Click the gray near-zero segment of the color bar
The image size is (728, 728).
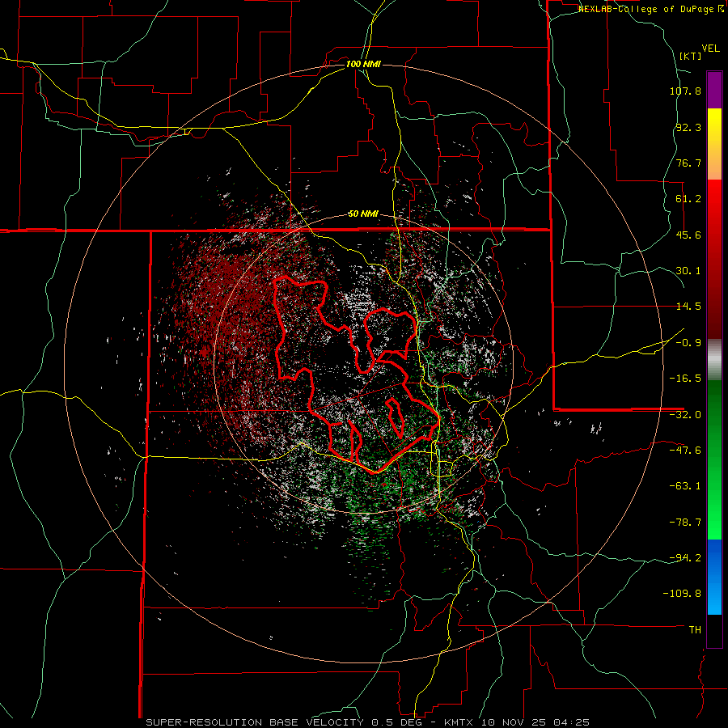tap(714, 360)
